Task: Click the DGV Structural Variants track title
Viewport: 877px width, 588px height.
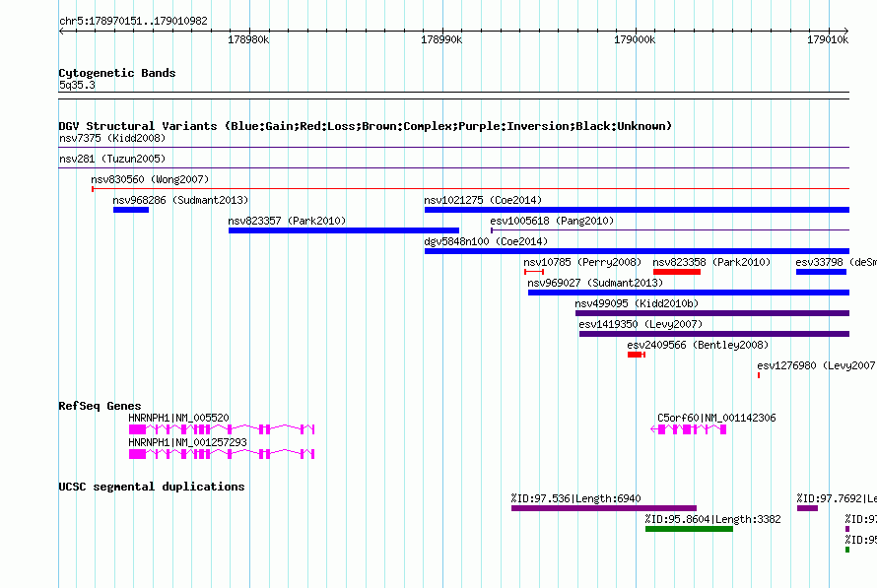Action: 366,126
